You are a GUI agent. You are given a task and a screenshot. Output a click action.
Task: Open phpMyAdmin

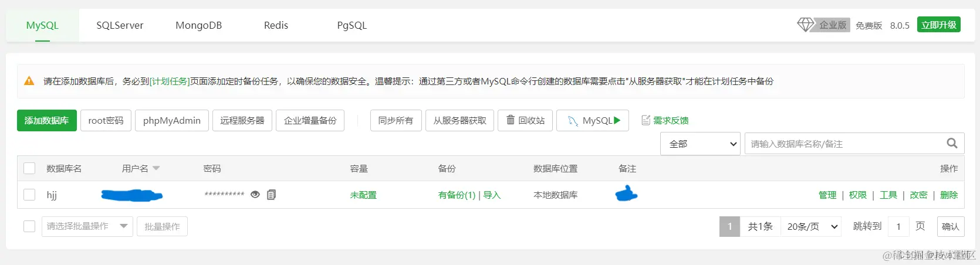[x=172, y=120]
